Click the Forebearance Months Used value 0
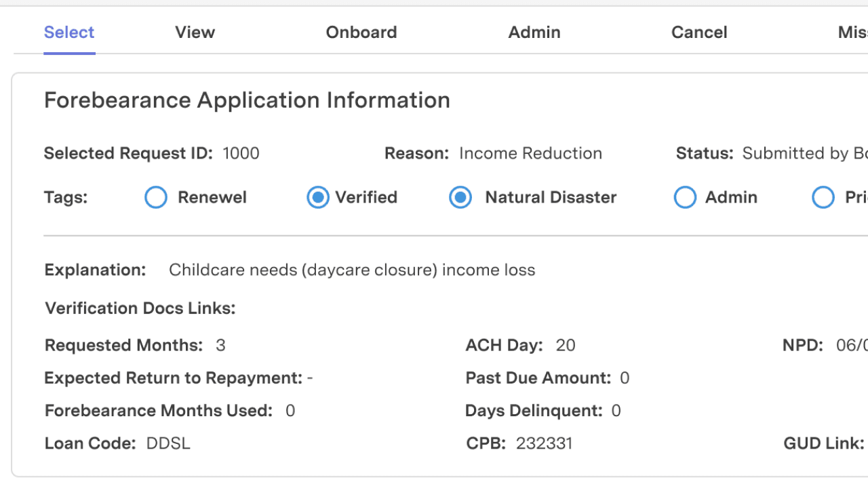Image resolution: width=868 pixels, height=488 pixels. 290,411
